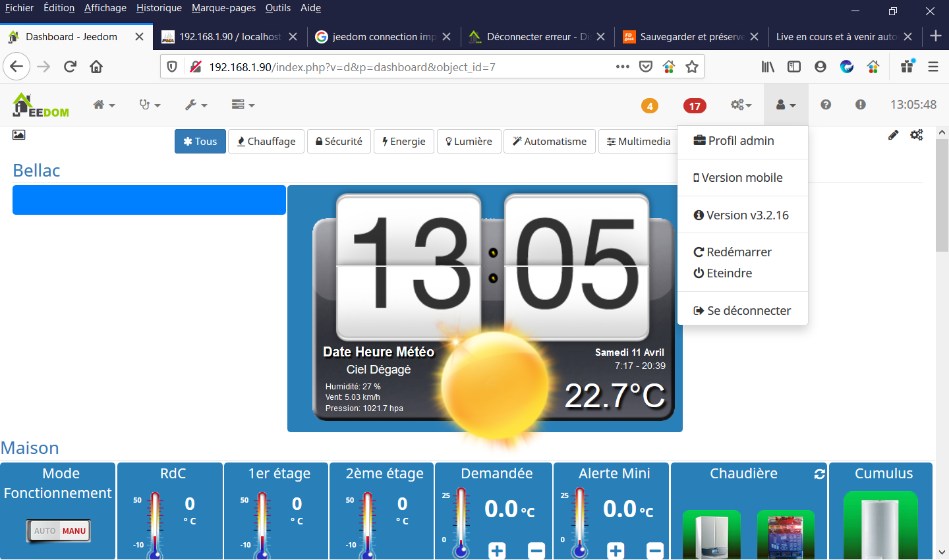Expand the home menu dropdown
The width and height of the screenshot is (949, 560).
tap(103, 105)
